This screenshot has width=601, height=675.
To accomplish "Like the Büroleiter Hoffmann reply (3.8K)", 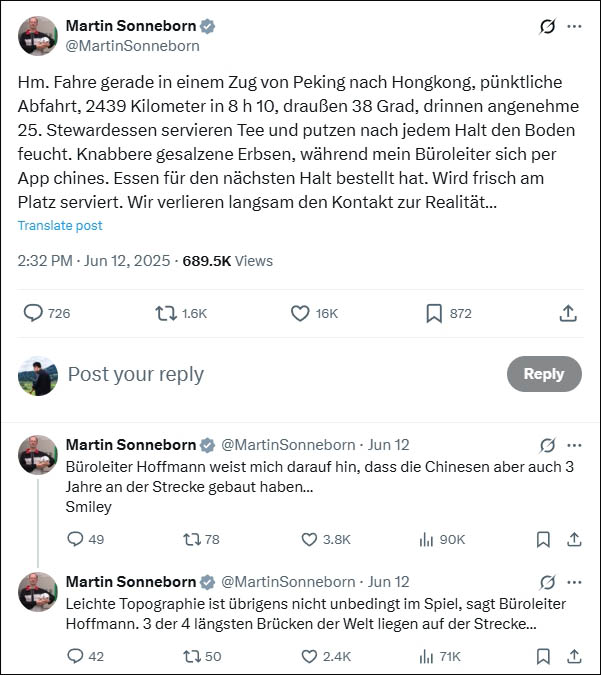I will click(x=310, y=539).
